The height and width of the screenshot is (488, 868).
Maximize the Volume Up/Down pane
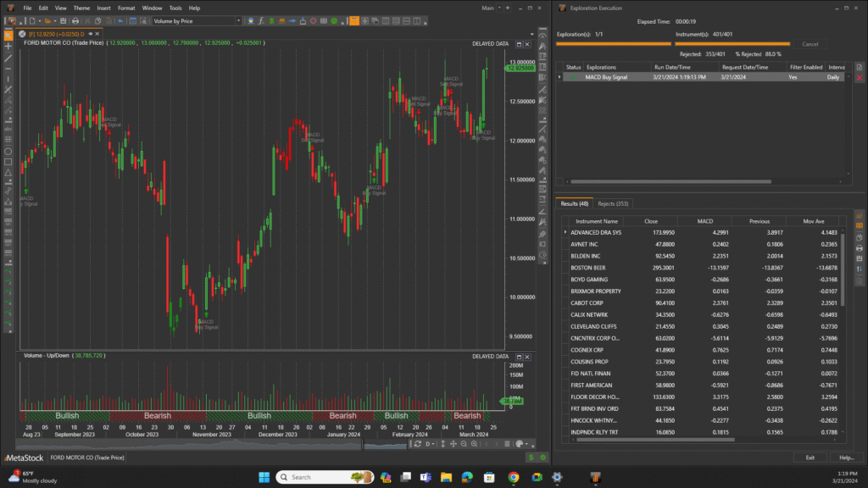click(x=520, y=356)
